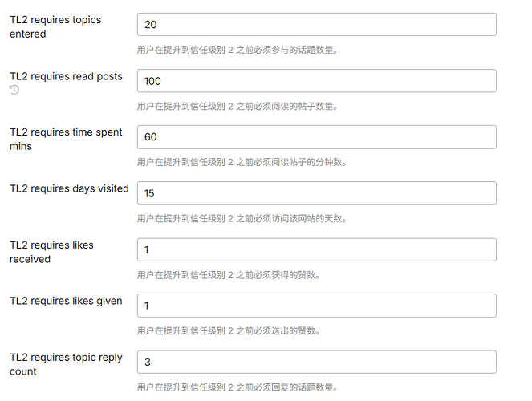The height and width of the screenshot is (401, 532).
Task: Click the description below days visited field
Action: 242,218
